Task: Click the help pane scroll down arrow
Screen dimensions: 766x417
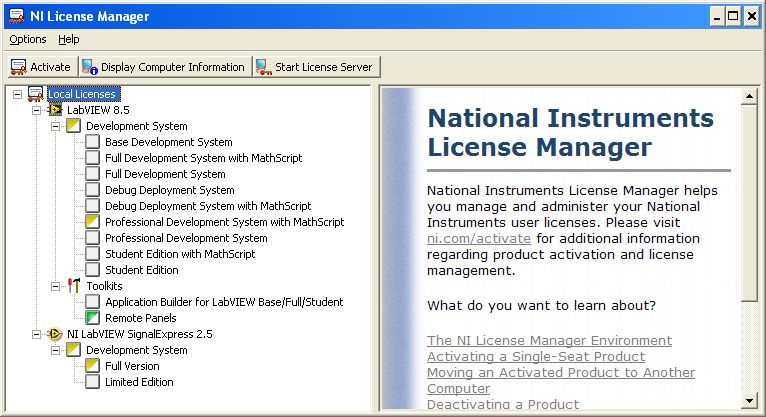Action: coord(749,401)
